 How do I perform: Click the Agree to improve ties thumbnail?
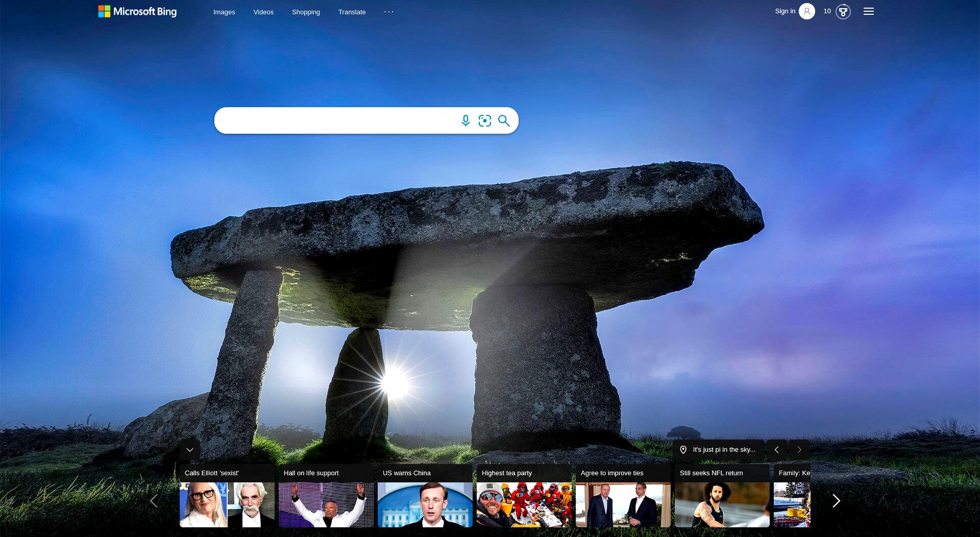pos(623,505)
